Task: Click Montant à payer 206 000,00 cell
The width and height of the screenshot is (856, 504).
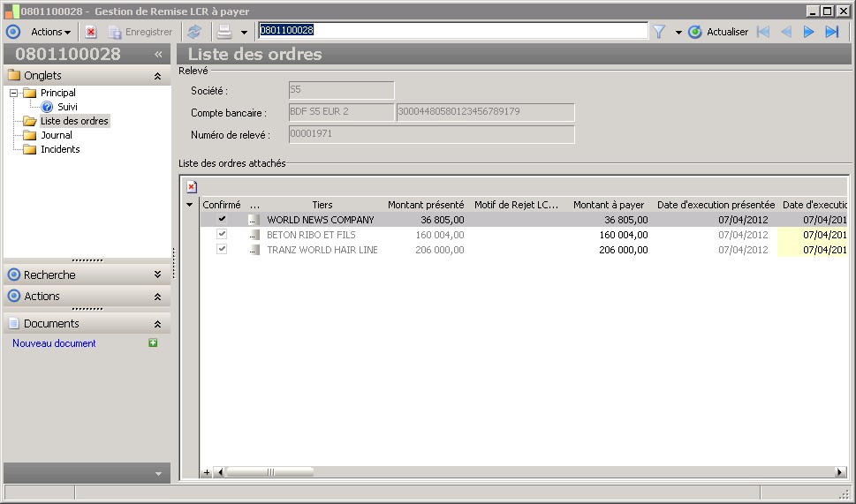Action: [x=624, y=250]
